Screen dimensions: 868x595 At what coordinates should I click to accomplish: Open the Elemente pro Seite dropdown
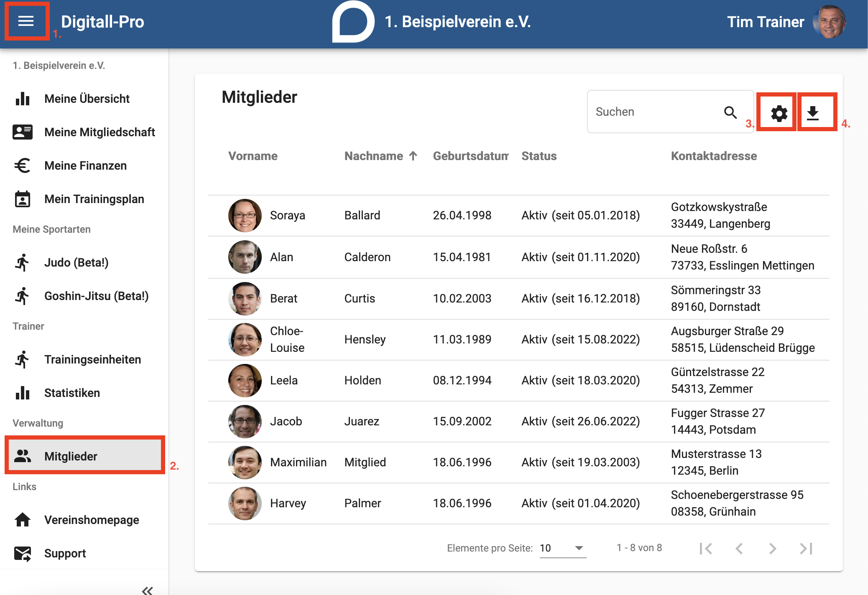(x=563, y=548)
